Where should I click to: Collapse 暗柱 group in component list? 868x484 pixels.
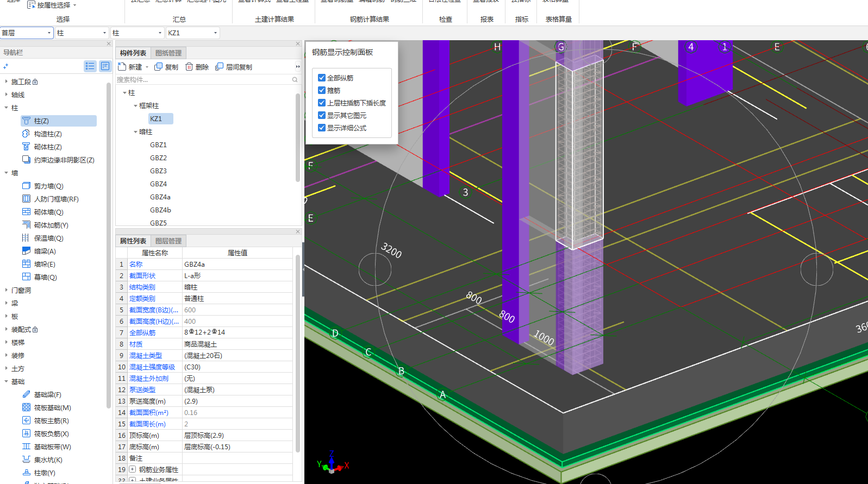pyautogui.click(x=135, y=131)
